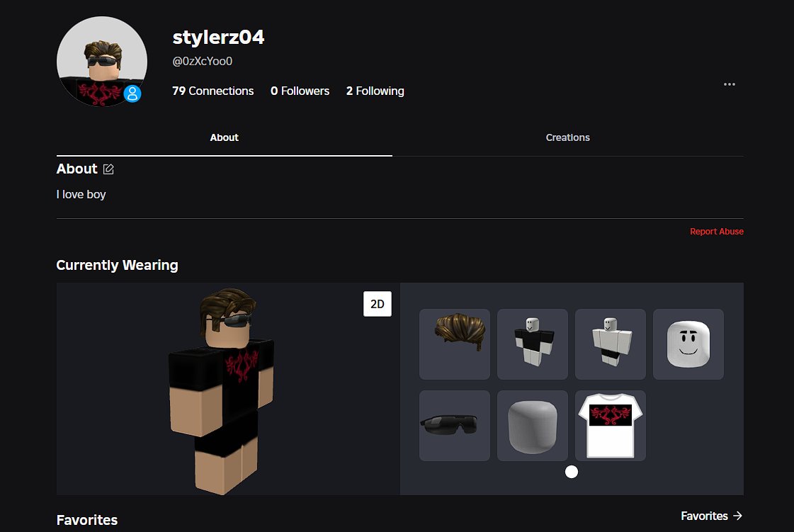
Task: Toggle avatar view with the 2D button
Action: tap(378, 304)
